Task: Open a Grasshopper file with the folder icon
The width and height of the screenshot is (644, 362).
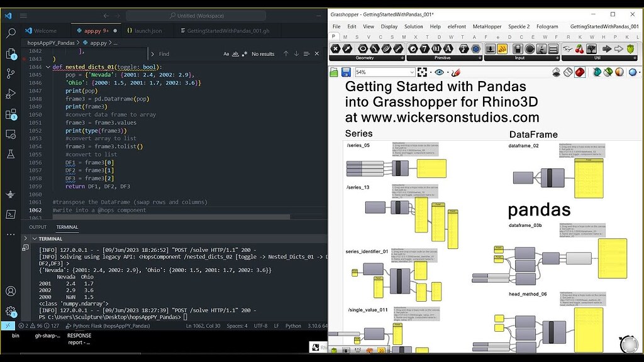Action: click(x=333, y=72)
